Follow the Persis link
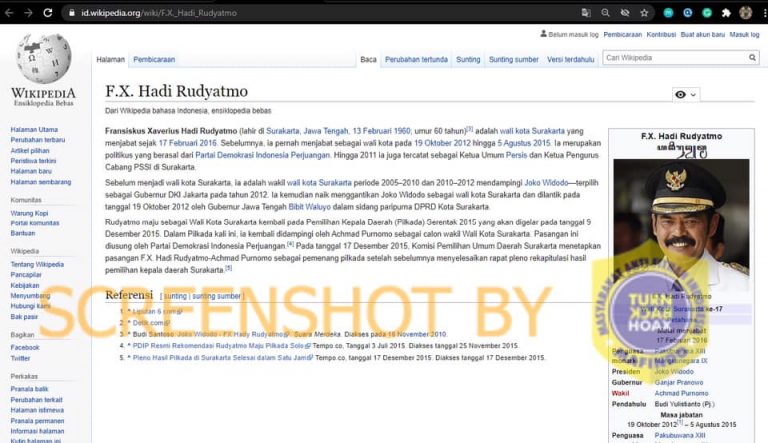Screen dimensions: 768x443 [516, 155]
